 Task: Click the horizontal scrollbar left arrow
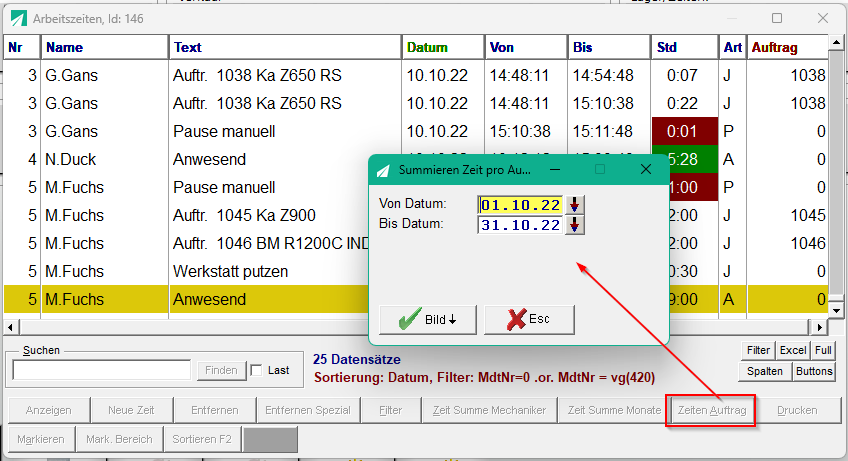tap(10, 327)
